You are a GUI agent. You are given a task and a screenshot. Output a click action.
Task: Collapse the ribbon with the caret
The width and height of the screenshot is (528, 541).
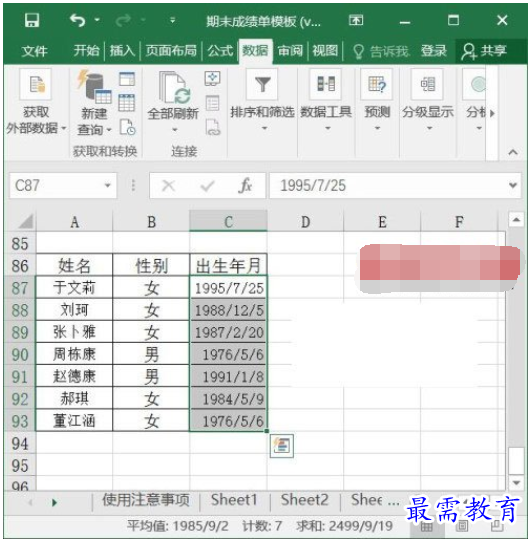[x=513, y=152]
